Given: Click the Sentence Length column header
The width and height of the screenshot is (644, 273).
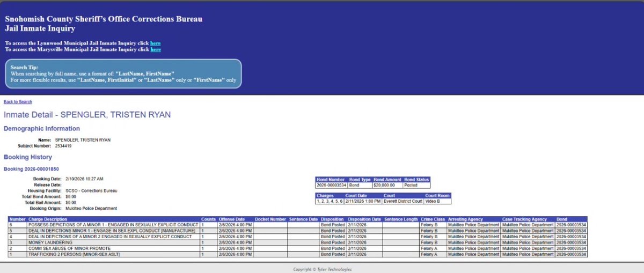Looking at the screenshot, I should (x=401, y=219).
